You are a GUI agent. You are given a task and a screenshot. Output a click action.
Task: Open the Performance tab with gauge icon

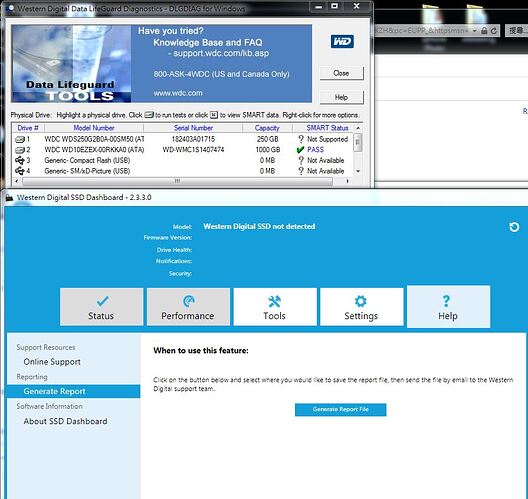tap(188, 307)
